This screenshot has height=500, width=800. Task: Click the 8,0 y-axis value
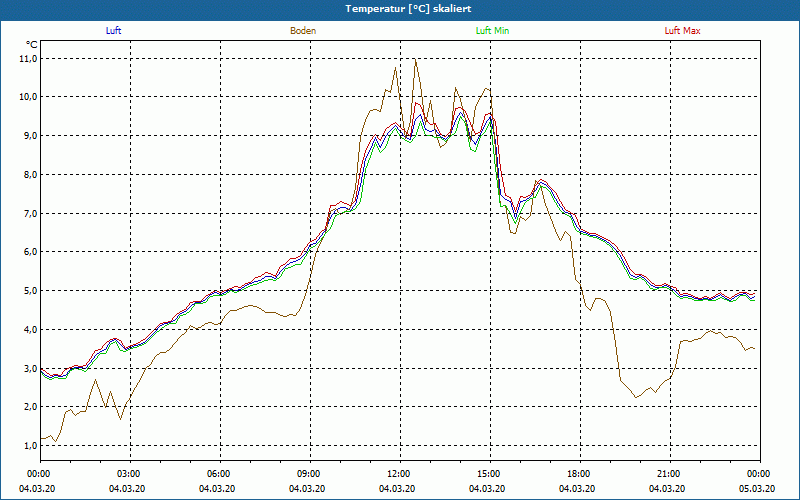31,174
